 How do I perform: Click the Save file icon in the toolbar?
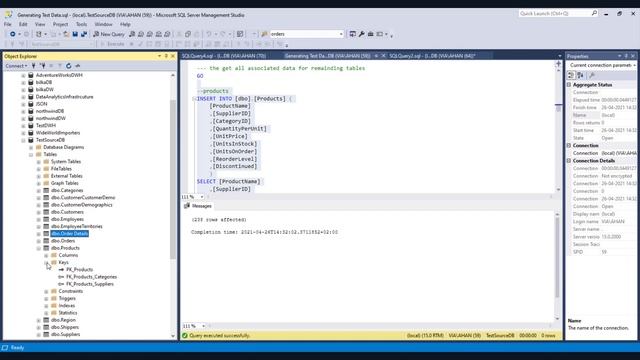pos(75,34)
